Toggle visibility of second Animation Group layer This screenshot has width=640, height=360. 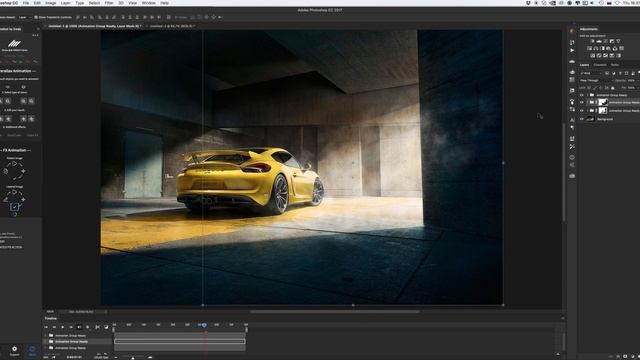tap(582, 102)
